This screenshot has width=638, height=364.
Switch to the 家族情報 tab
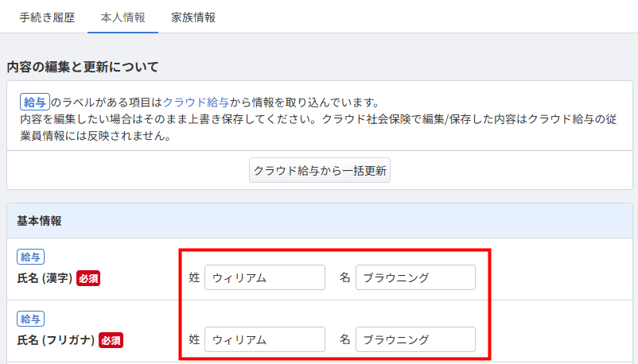(x=193, y=17)
